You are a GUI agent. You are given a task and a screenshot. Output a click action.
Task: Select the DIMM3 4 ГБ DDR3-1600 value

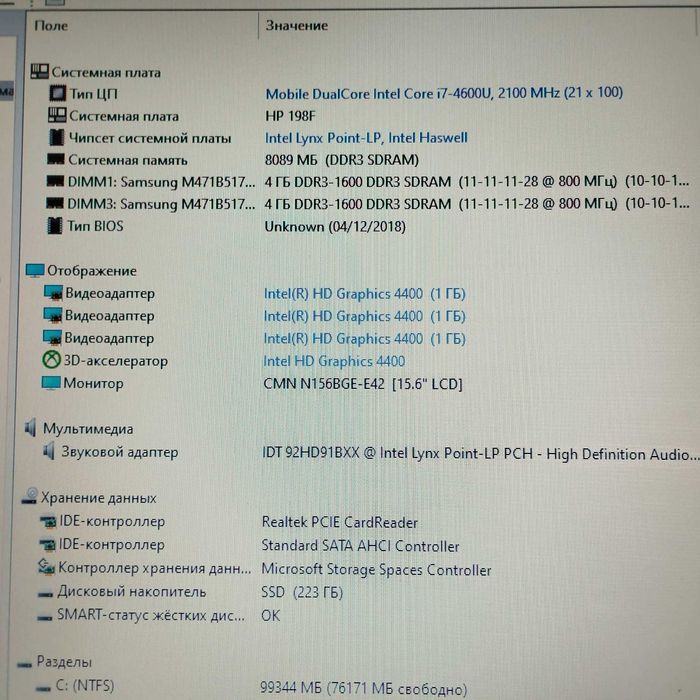point(477,204)
